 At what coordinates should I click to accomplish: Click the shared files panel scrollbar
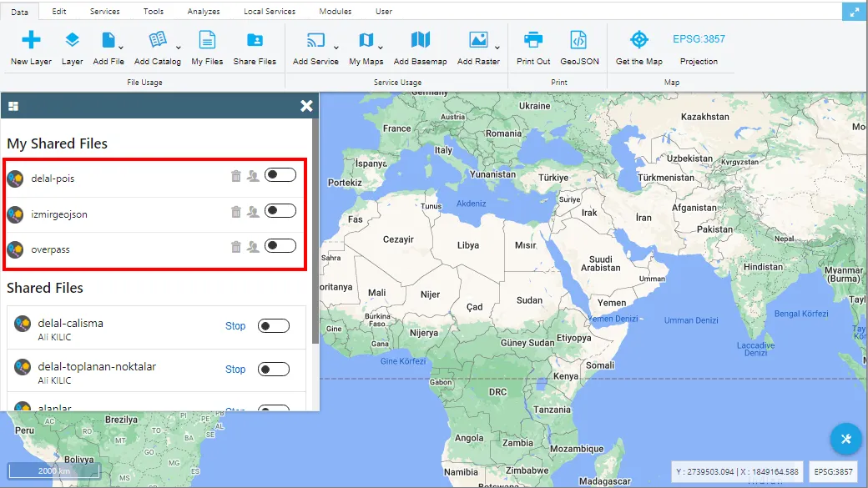(x=315, y=231)
